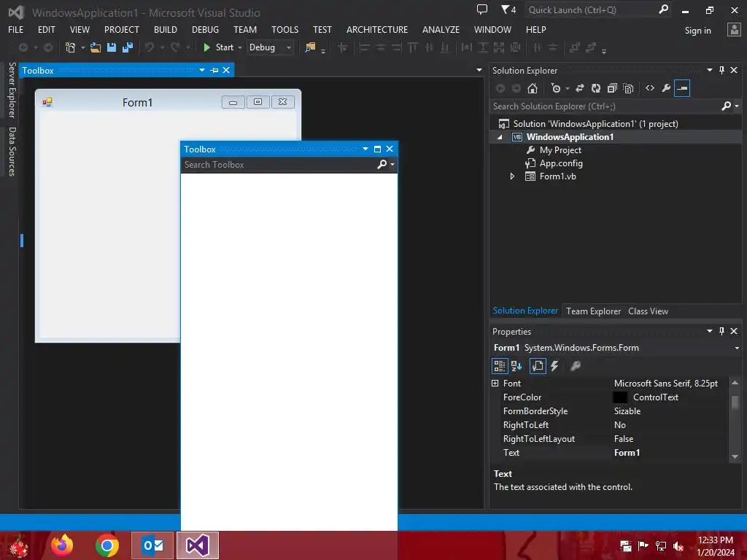The width and height of the screenshot is (747, 560).
Task: Click Pending Changes Filter clock icon
Action: 555,88
